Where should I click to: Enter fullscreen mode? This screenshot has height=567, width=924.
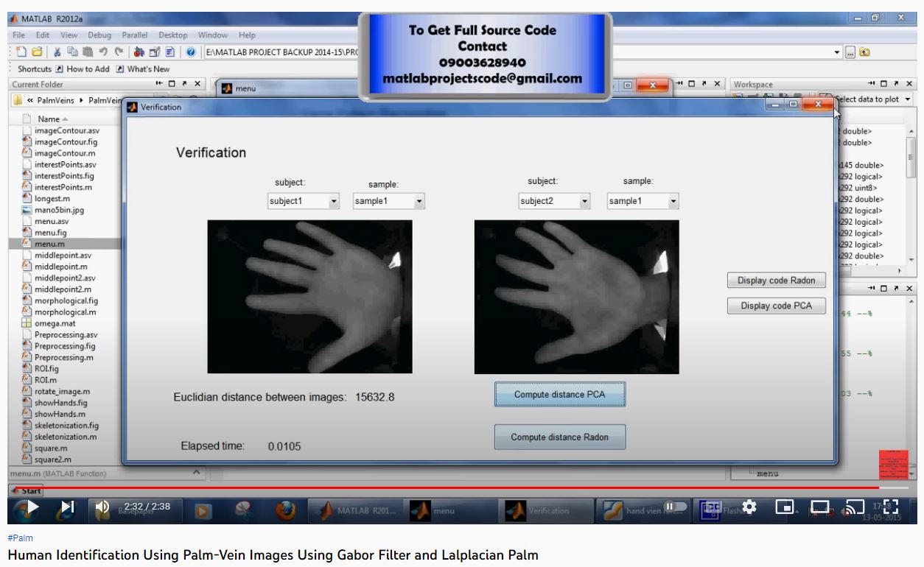(x=891, y=507)
